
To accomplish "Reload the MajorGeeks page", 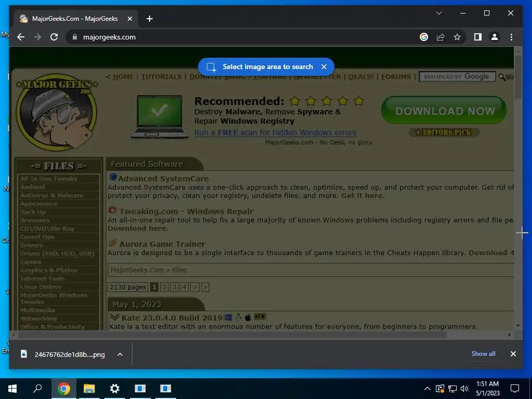I will 54,37.
